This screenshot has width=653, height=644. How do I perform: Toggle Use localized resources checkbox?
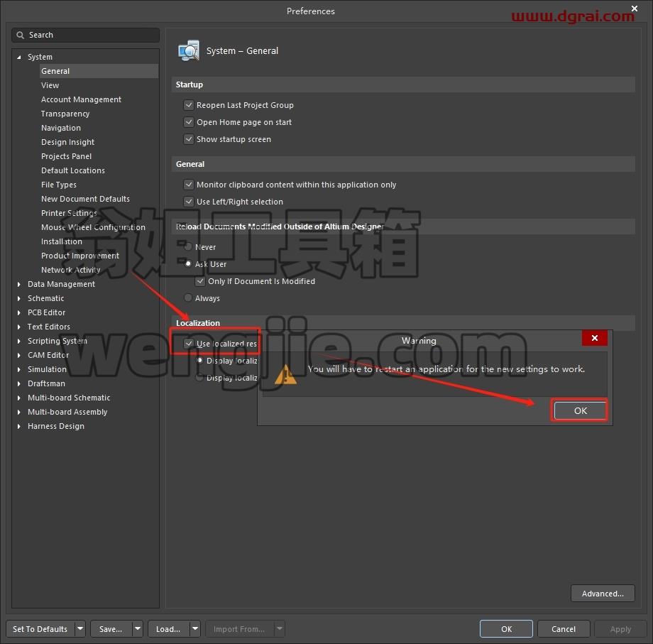pyautogui.click(x=189, y=343)
